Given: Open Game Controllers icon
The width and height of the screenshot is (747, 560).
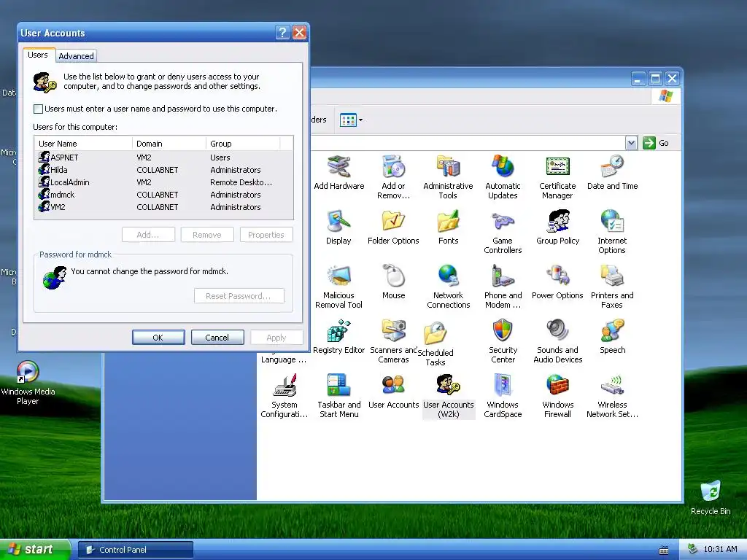Looking at the screenshot, I should (503, 231).
